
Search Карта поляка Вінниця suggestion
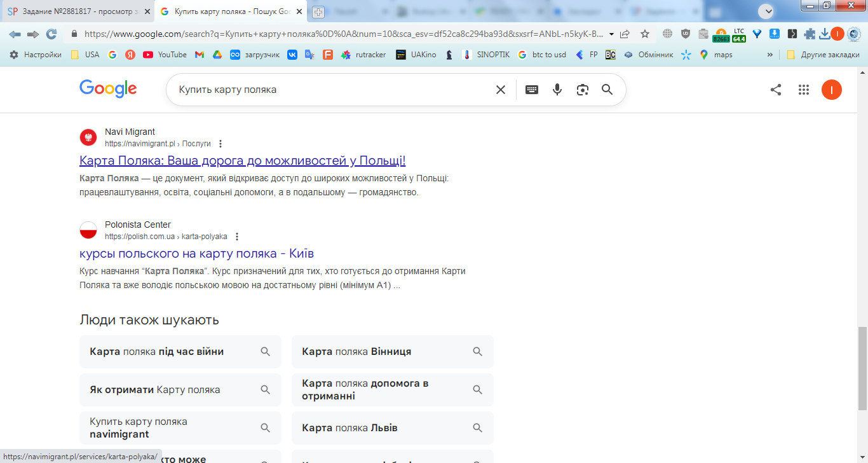[393, 352]
